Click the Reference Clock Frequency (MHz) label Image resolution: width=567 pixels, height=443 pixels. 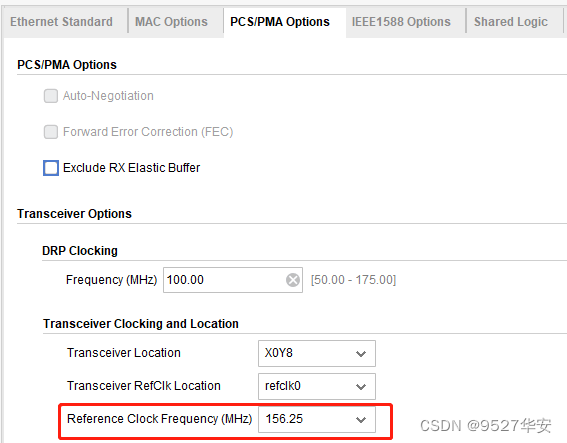click(x=159, y=419)
